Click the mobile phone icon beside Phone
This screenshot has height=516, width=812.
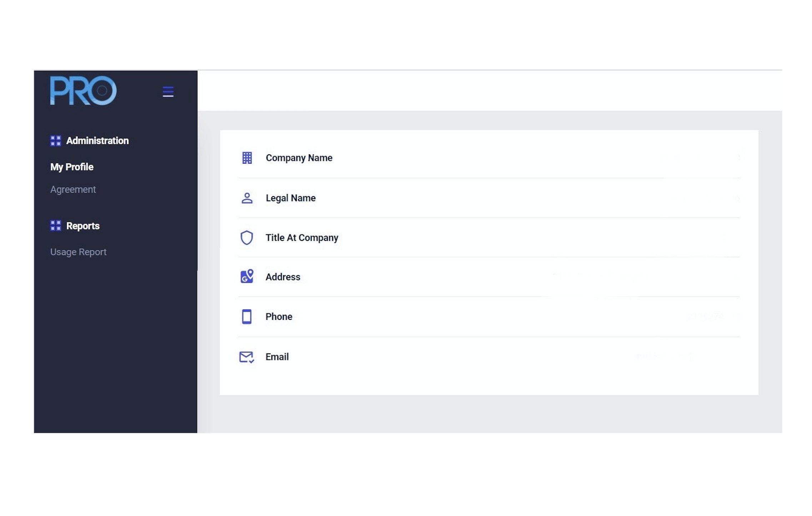[x=247, y=317]
